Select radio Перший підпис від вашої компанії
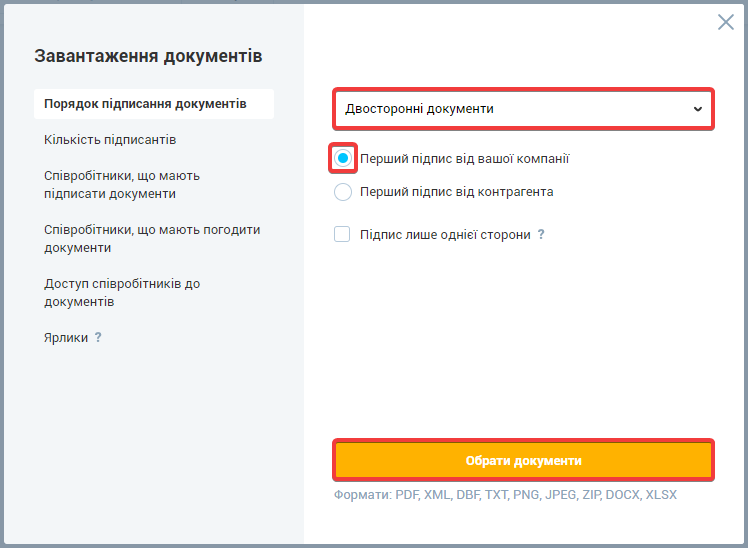 tap(343, 158)
